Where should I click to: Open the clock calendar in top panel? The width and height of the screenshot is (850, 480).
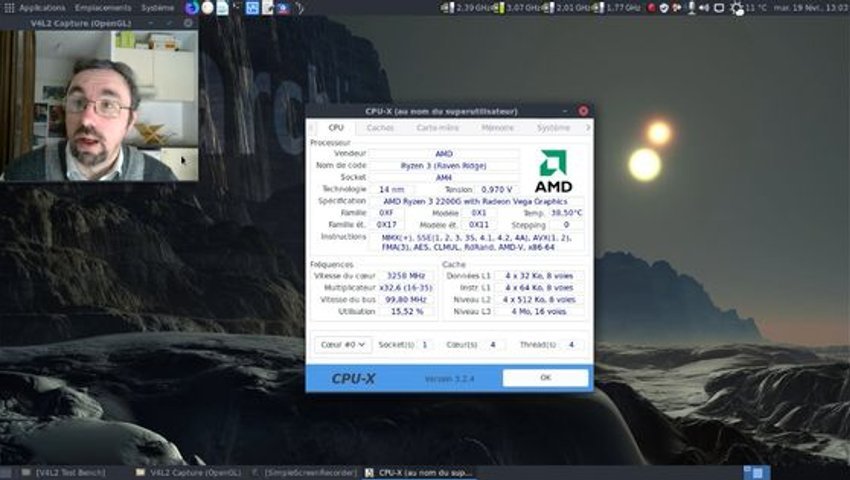[x=812, y=8]
